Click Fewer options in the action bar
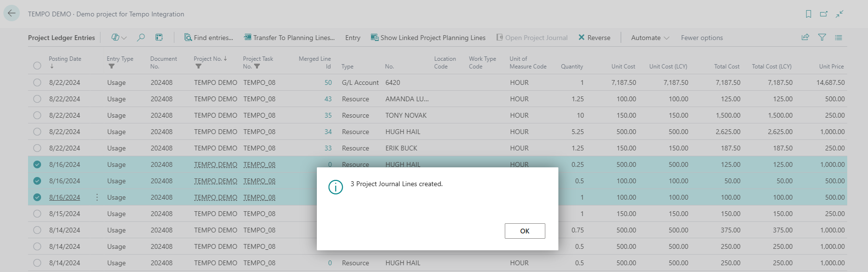 701,38
